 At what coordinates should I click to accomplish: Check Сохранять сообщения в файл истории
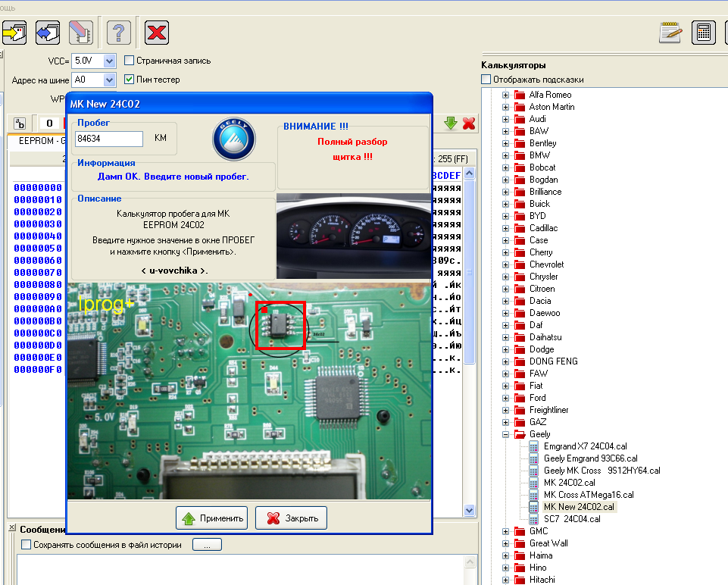[27, 545]
